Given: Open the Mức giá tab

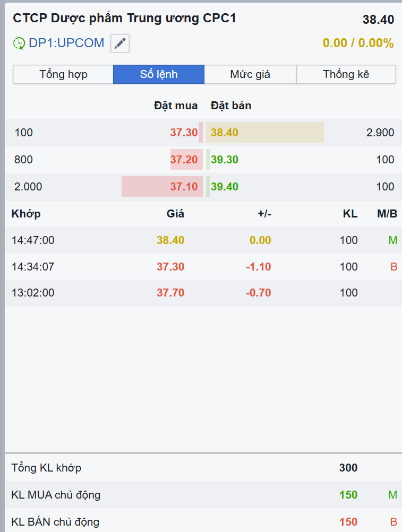Looking at the screenshot, I should (250, 74).
